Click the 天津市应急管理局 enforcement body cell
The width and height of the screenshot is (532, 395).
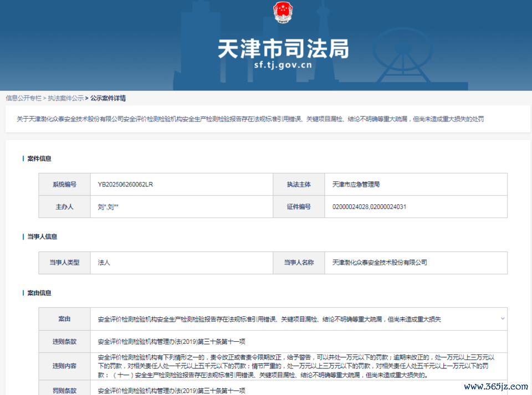coord(356,184)
